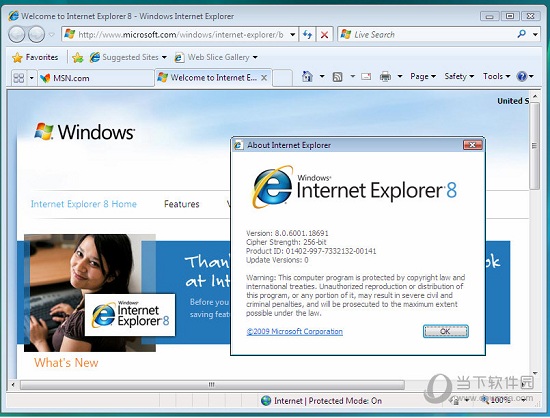Click the horizontal scrollbar left arrow
The height and width of the screenshot is (418, 550).
13,385
